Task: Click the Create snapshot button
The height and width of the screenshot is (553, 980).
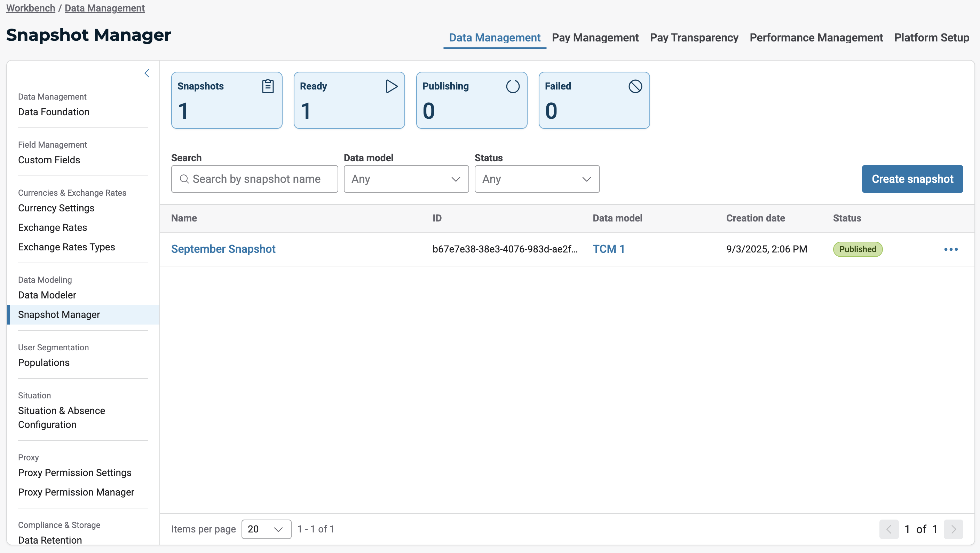Action: point(912,179)
